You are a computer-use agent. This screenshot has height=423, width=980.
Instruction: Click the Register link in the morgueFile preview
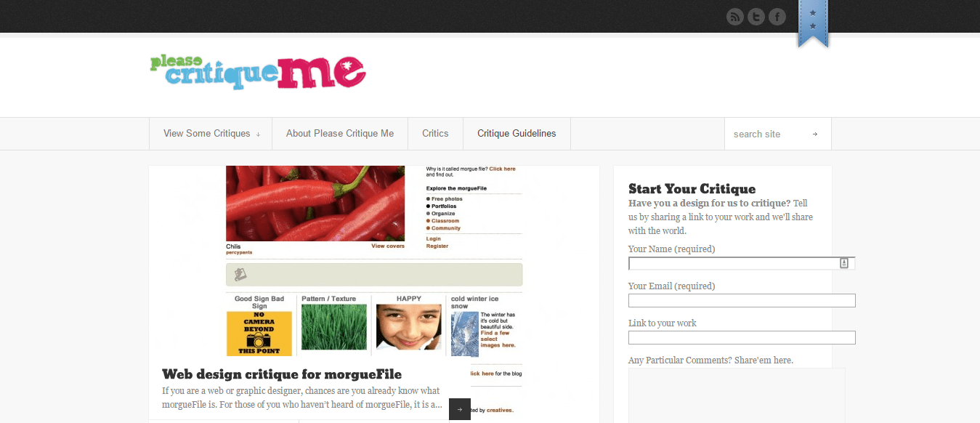tap(435, 246)
